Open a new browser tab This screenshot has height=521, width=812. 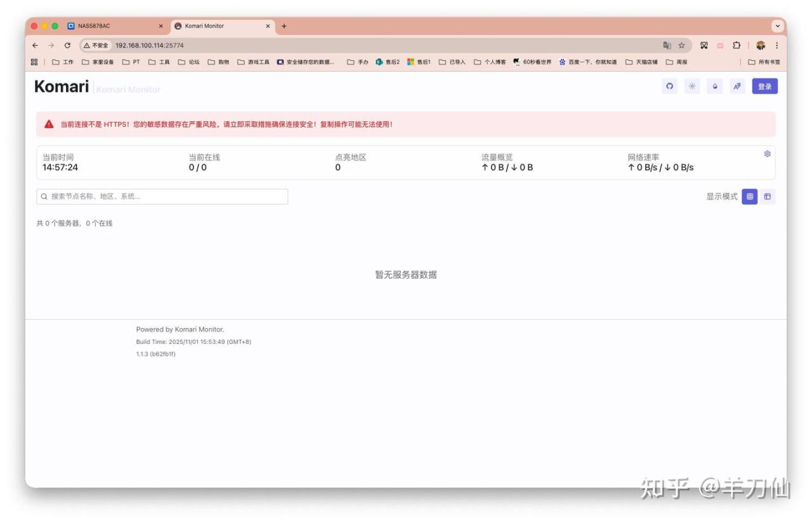click(284, 26)
